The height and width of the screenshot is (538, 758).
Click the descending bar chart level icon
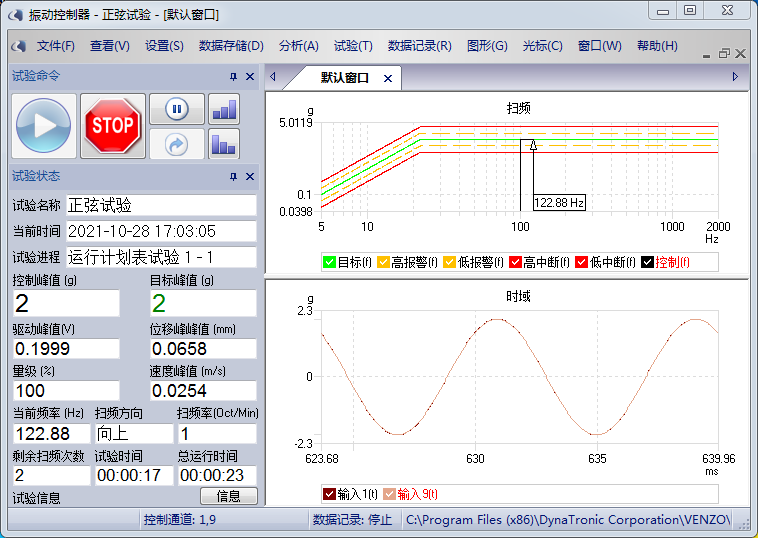(x=224, y=144)
